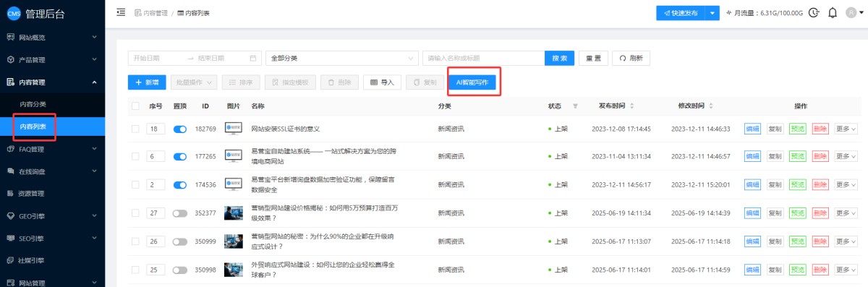Click the thumbnail image for ID 182769
Image resolution: width=868 pixels, height=287 pixels.
pos(234,129)
